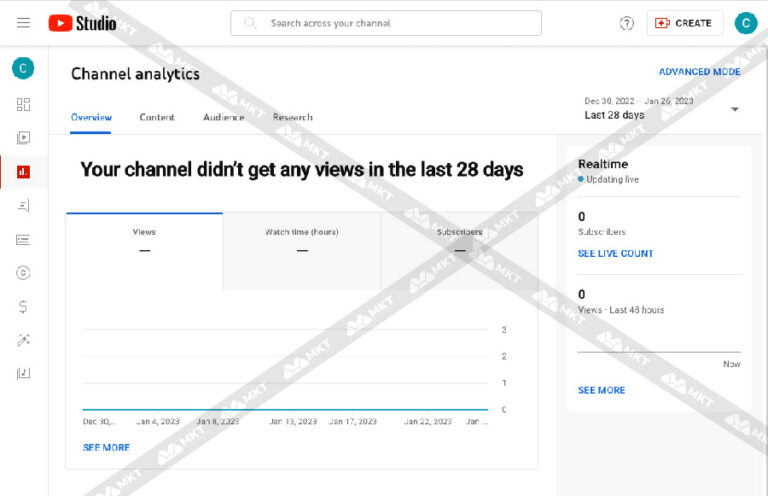Select the Watch time (hours) metric card

coord(302,251)
